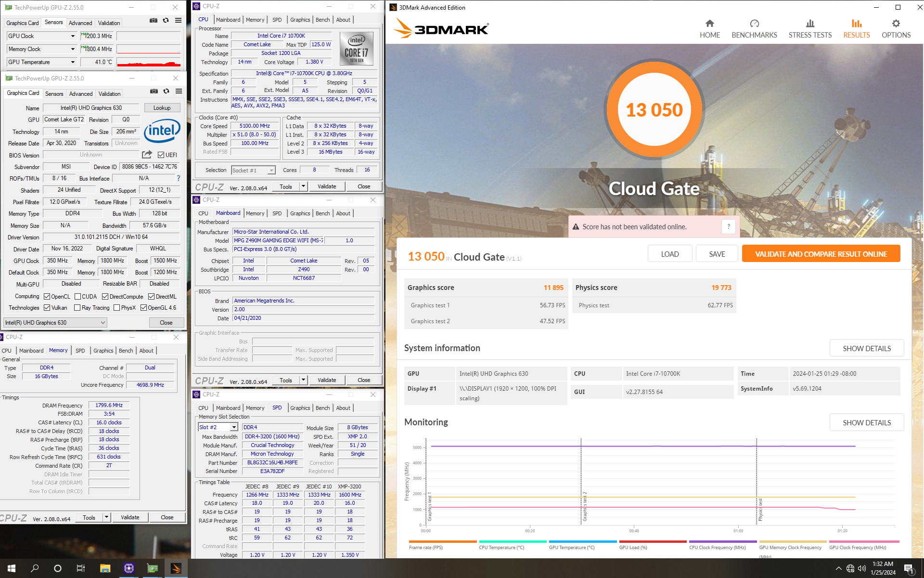Toggle UEFI checkbox in GPU-Z

(x=161, y=155)
